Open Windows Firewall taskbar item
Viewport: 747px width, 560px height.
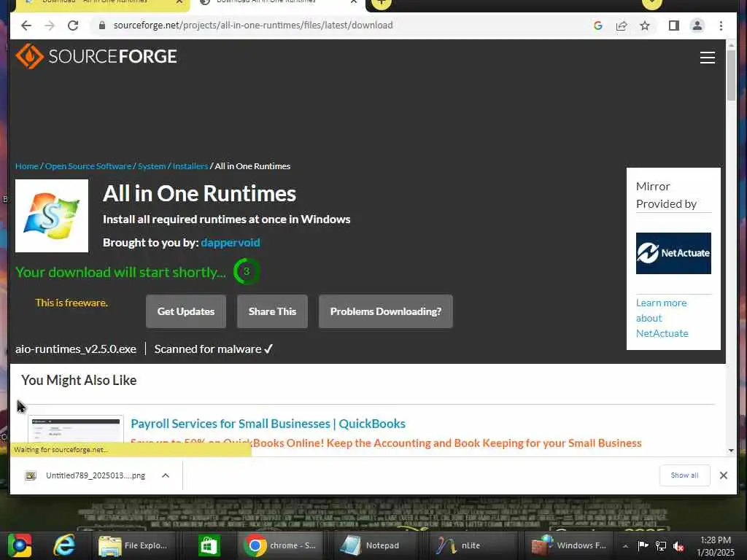(569, 545)
